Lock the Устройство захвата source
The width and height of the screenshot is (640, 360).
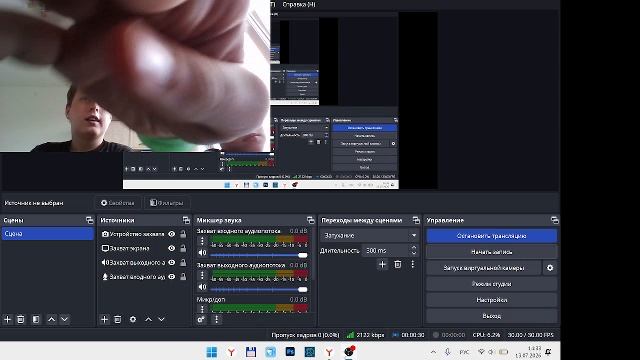point(183,234)
